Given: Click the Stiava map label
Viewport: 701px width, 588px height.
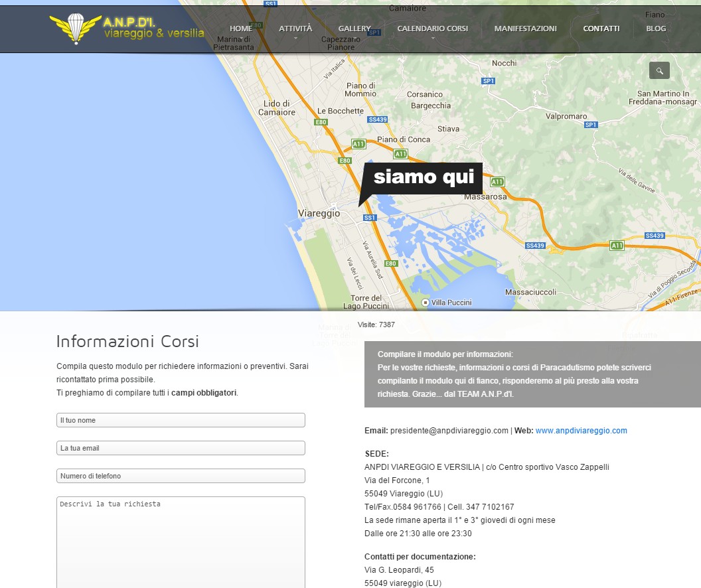Looking at the screenshot, I should coord(448,129).
